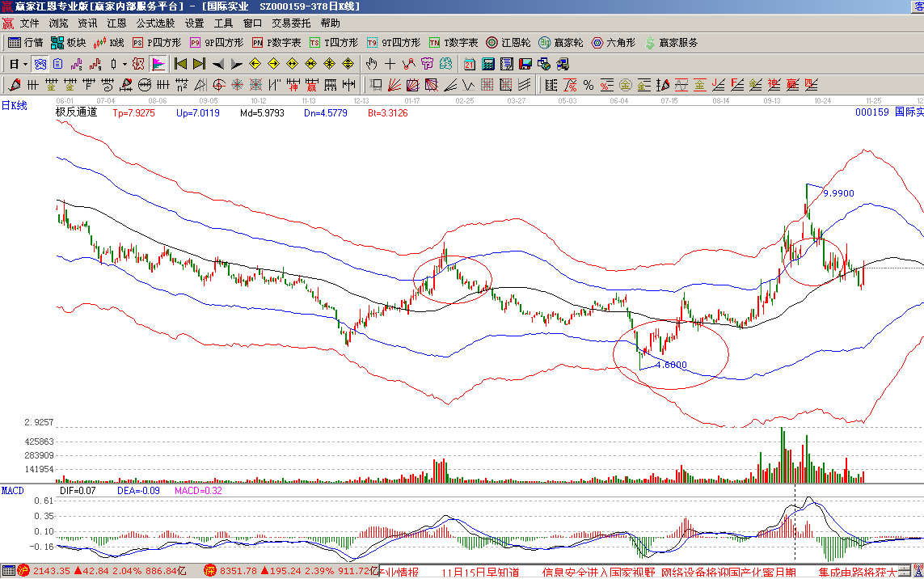Open the calculator icon in toolbar
The width and height of the screenshot is (924, 579).
tap(489, 64)
